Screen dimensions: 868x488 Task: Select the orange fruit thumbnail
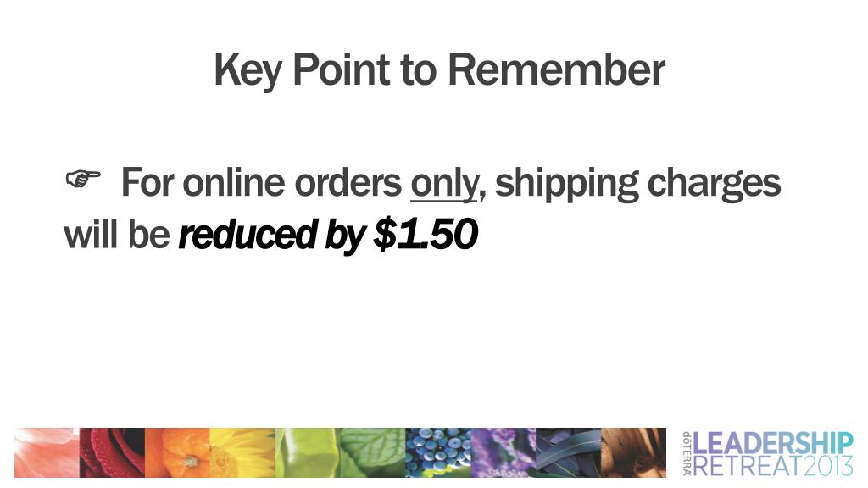(177, 452)
